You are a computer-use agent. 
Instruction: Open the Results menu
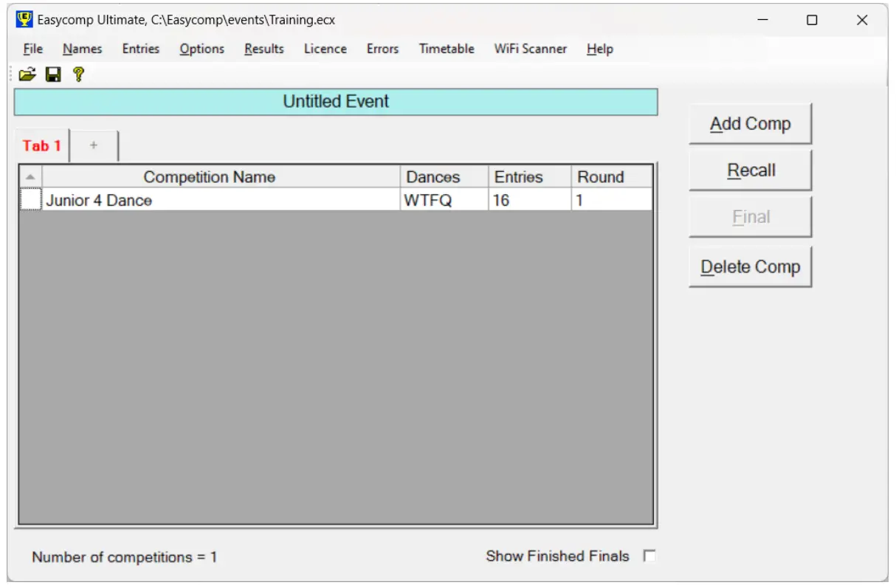(264, 49)
